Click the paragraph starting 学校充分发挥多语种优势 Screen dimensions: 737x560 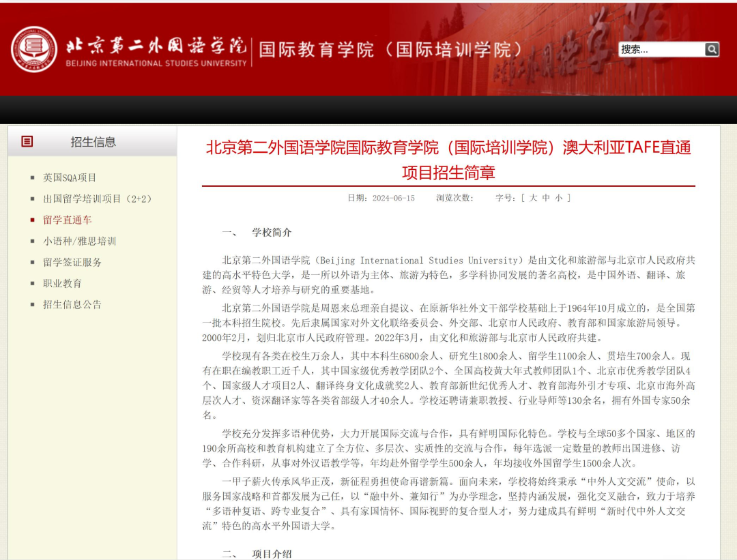(448, 448)
